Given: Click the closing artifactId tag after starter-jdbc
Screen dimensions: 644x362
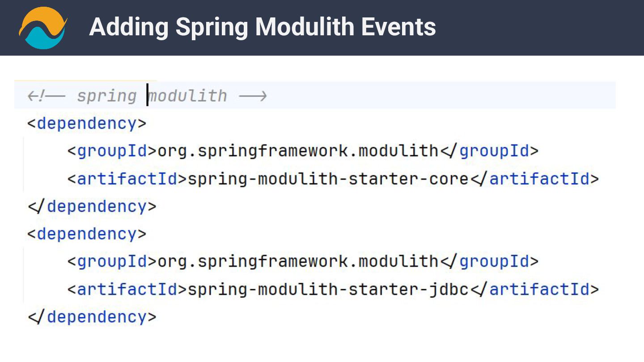Looking at the screenshot, I should pos(534,290).
